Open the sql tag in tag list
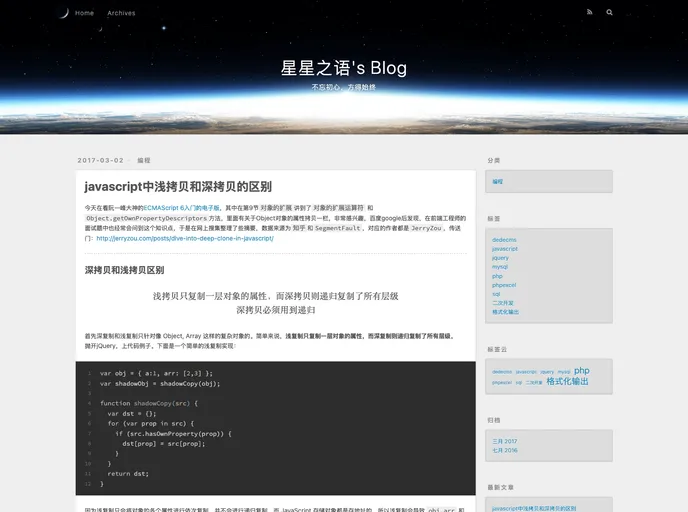This screenshot has height=512, width=688. pos(496,294)
